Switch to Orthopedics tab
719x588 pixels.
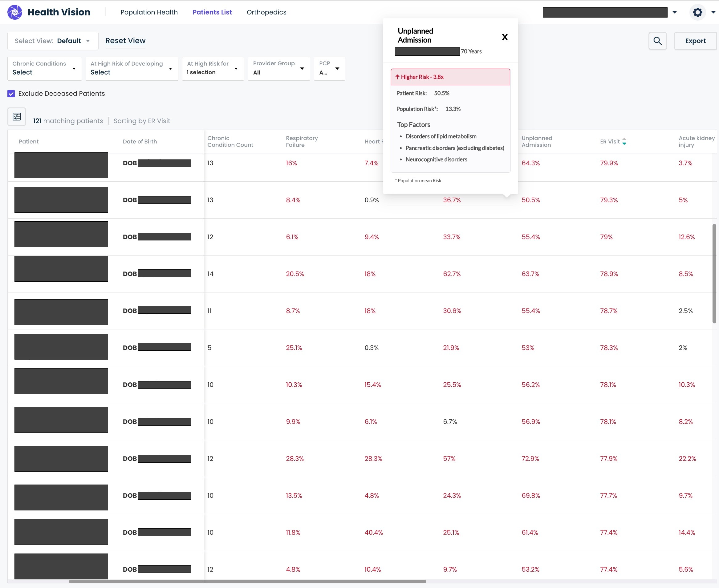266,12
